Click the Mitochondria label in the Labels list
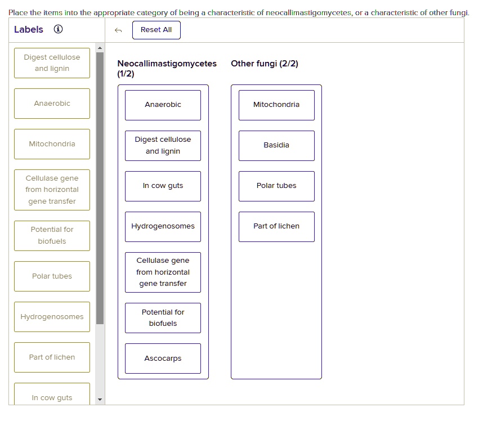 [52, 144]
